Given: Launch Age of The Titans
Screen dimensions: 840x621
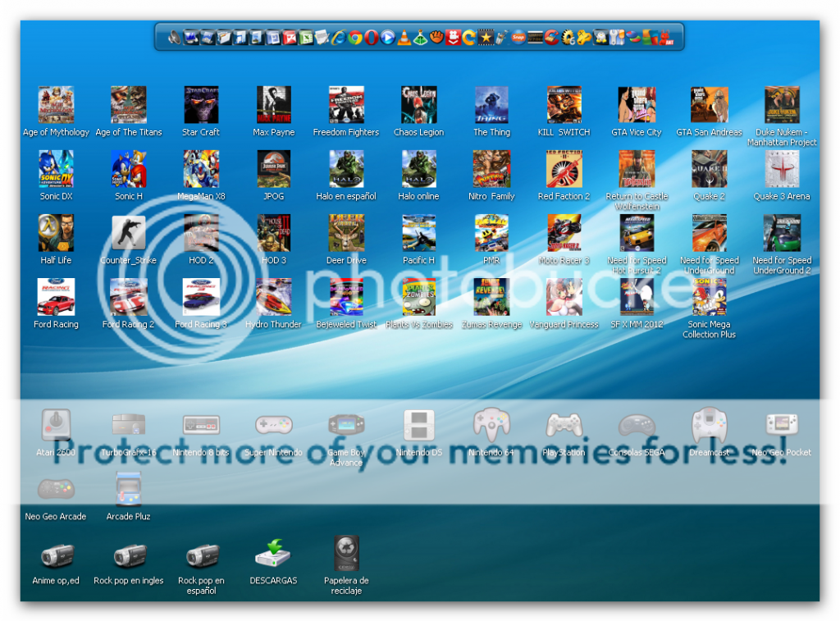Looking at the screenshot, I should click(129, 105).
